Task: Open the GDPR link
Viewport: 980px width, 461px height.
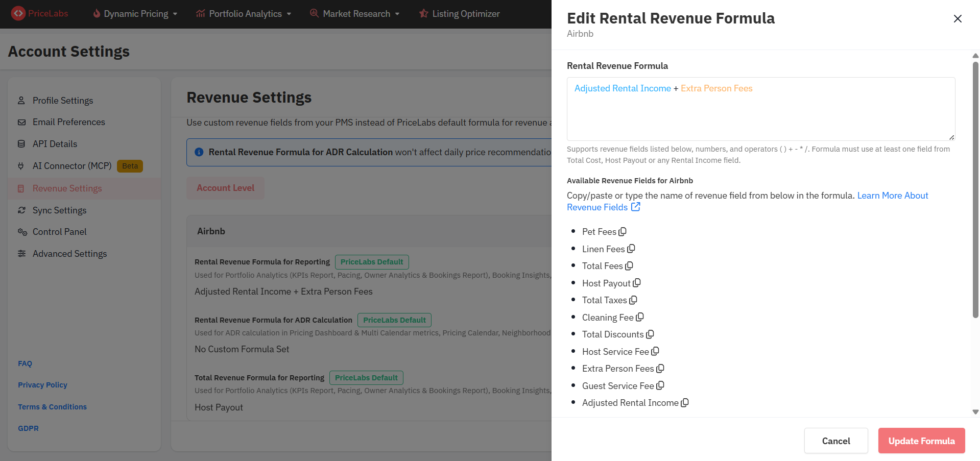Action: pyautogui.click(x=28, y=428)
